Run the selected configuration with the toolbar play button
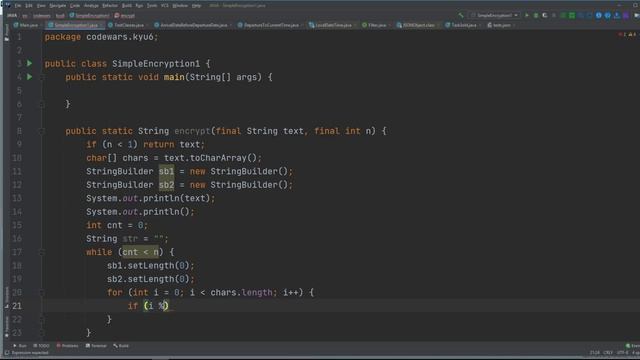Screen dimensions: 640x360 coord(527,15)
